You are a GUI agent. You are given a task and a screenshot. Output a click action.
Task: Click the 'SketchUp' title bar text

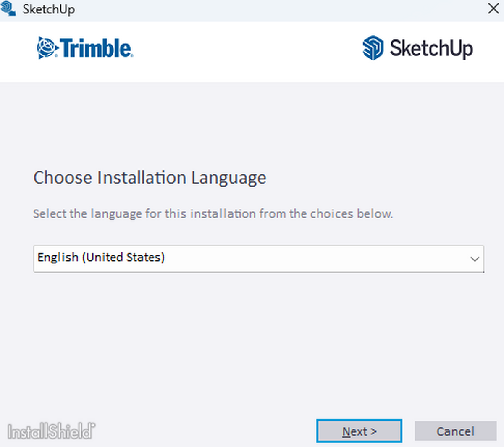(x=49, y=9)
